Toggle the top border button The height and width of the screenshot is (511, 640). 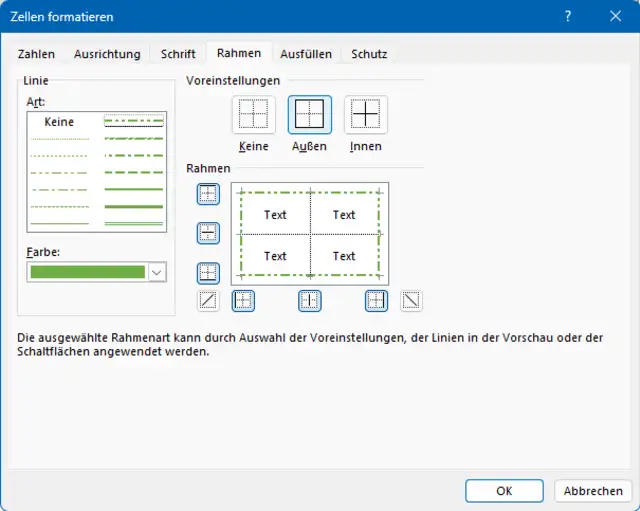click(208, 194)
